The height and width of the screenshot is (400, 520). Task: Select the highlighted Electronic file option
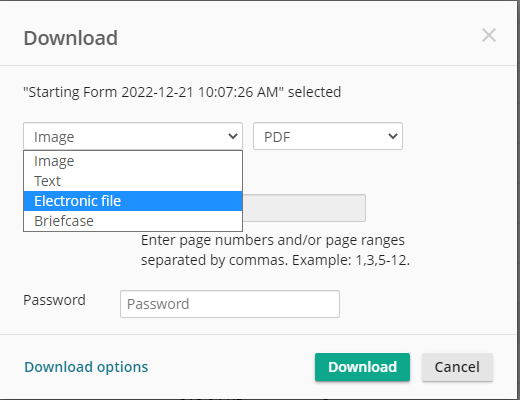point(133,201)
